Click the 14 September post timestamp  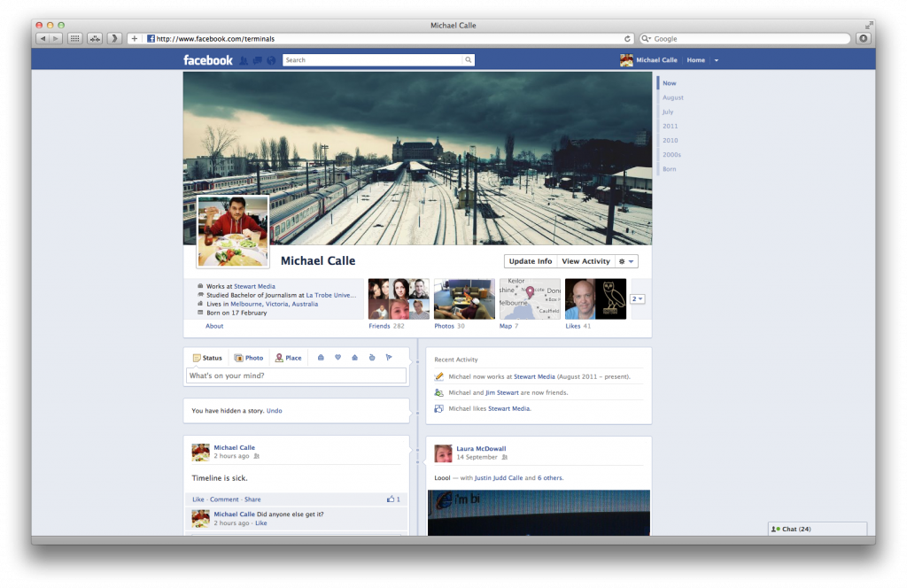tap(477, 457)
